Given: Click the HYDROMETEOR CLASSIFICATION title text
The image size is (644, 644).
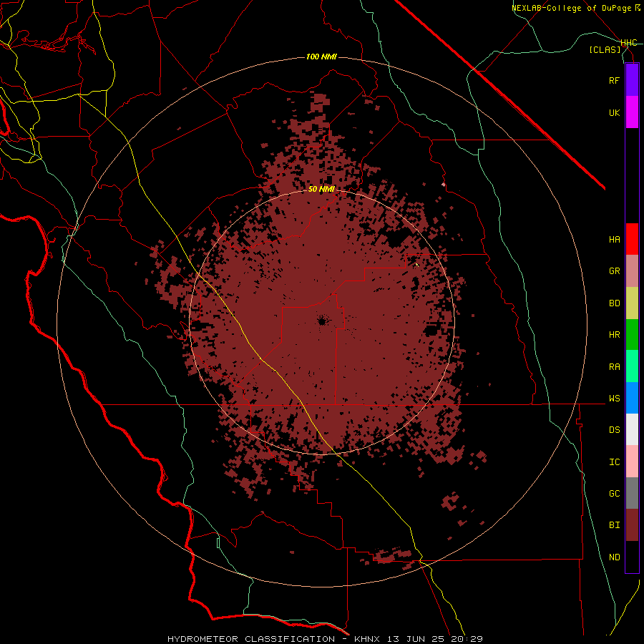Looking at the screenshot, I should 251,639.
